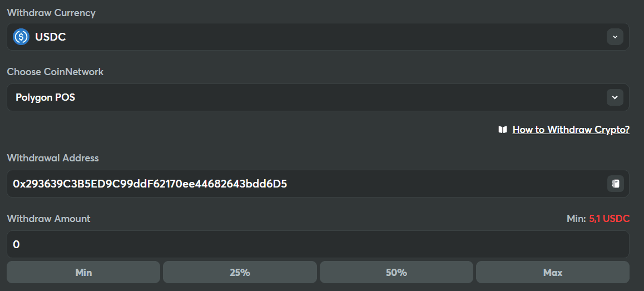Choose the 50% amount button
The height and width of the screenshot is (291, 644).
coord(397,273)
